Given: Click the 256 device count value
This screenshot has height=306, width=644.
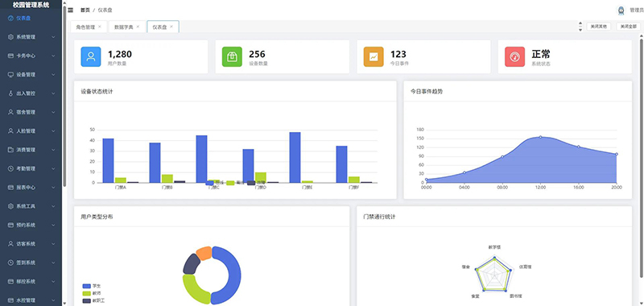Looking at the screenshot, I should [x=257, y=54].
